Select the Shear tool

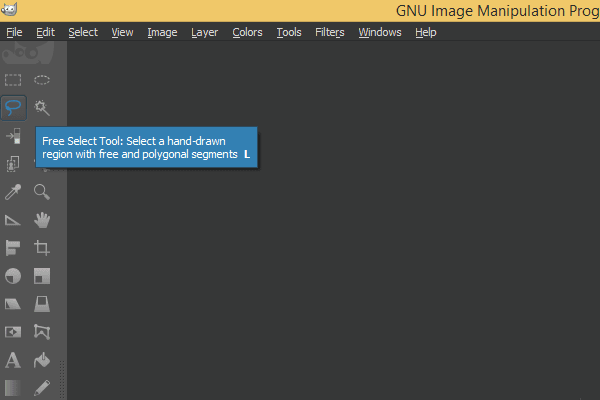coord(13,304)
